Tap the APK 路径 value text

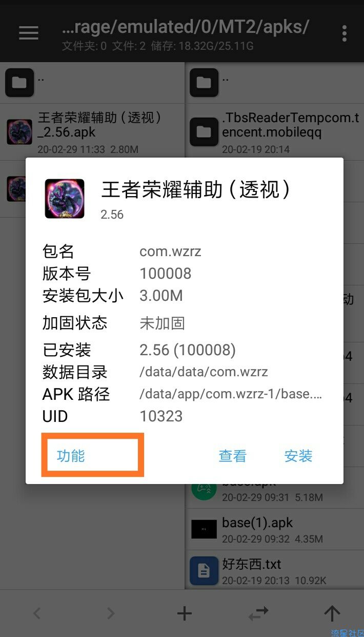[231, 394]
